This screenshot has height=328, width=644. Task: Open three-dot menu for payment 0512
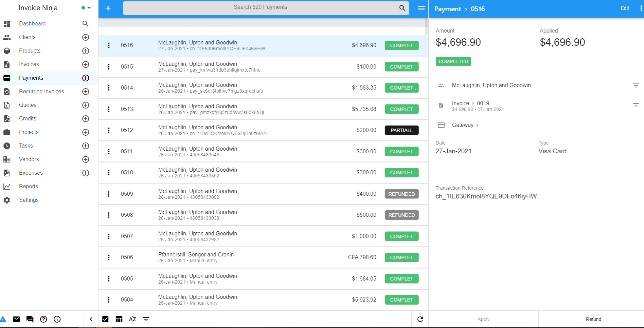tap(109, 130)
